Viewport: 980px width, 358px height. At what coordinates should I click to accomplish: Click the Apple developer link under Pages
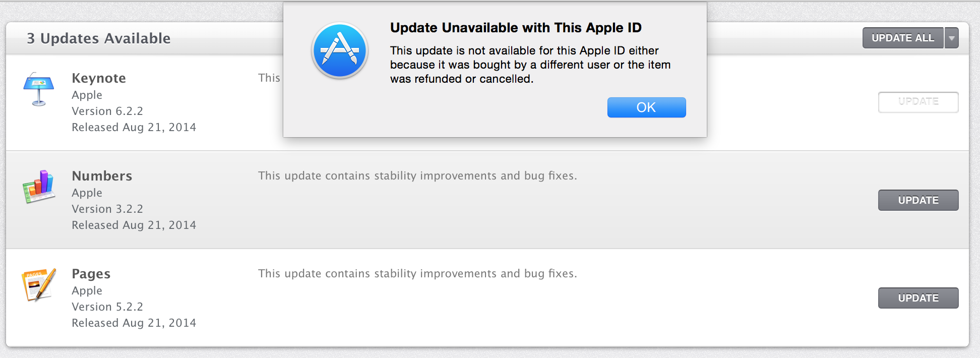pos(87,290)
